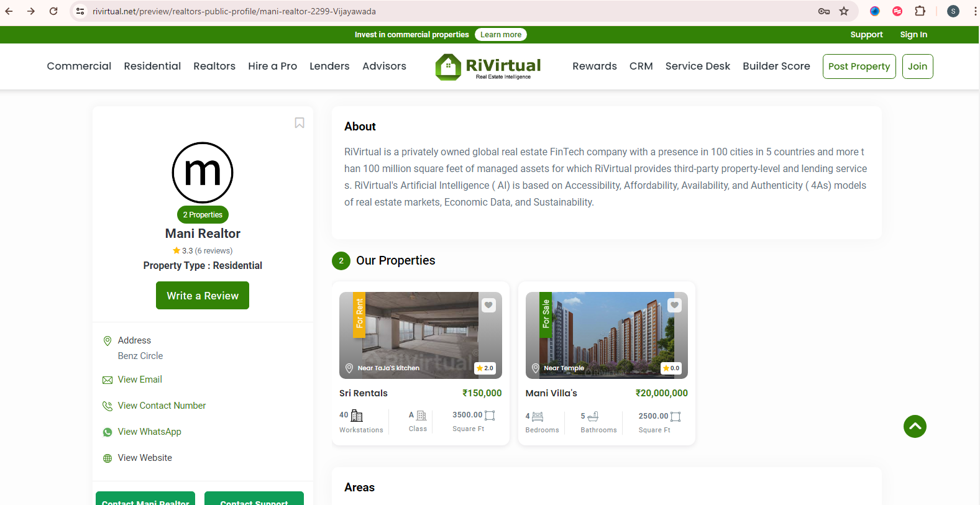Reload the page in browser

point(53,11)
